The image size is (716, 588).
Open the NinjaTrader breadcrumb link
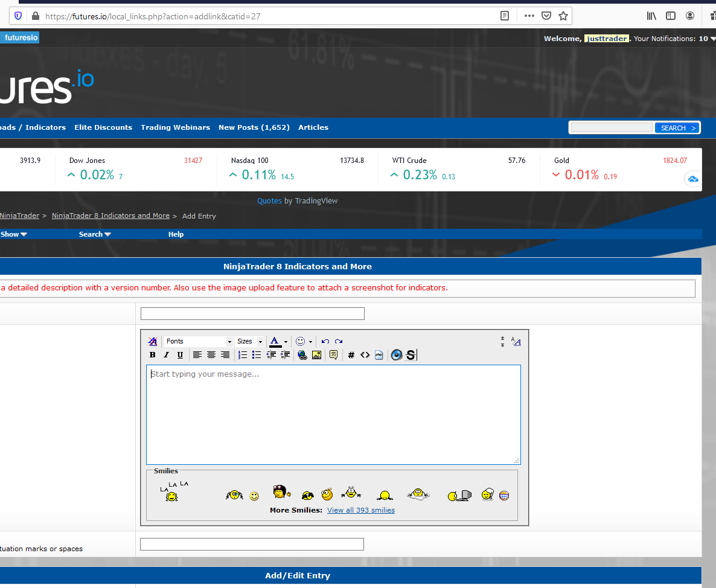click(20, 216)
